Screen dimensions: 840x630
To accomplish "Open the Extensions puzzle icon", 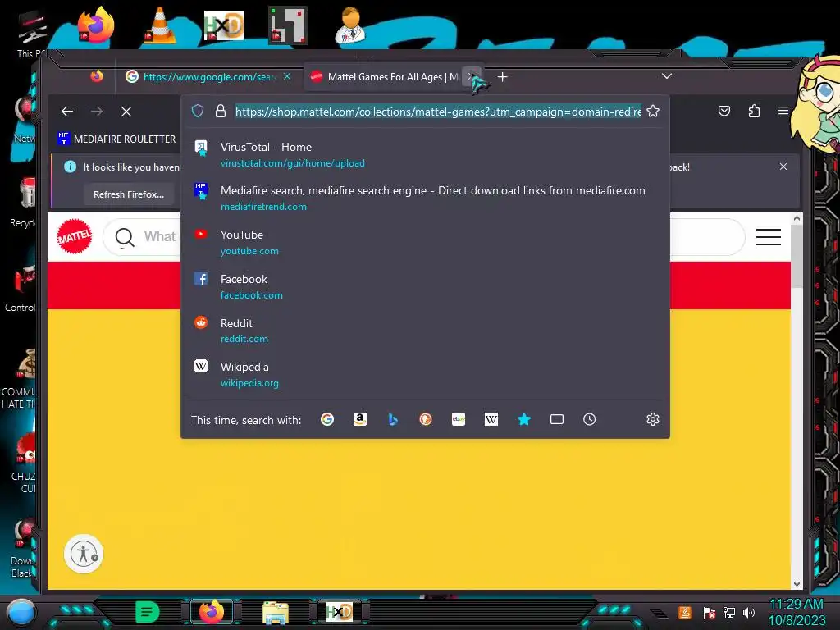I will (754, 111).
